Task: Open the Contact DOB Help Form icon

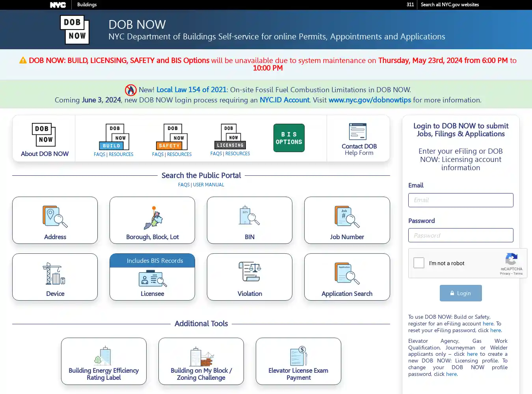Action: [x=358, y=132]
